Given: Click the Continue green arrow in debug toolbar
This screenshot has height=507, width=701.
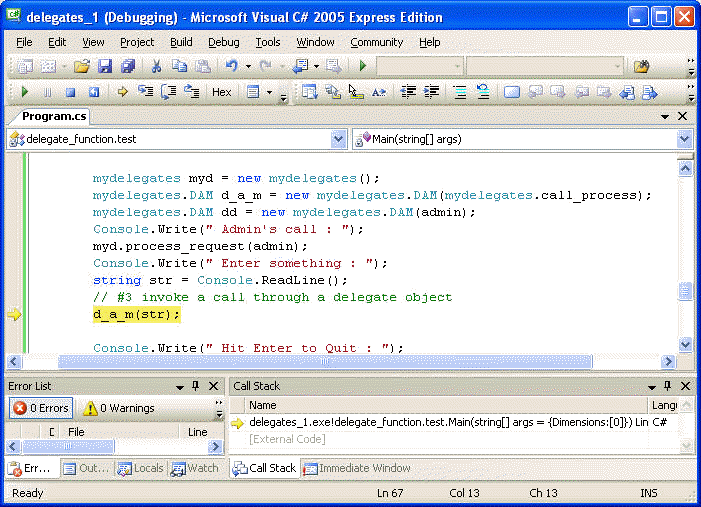Looking at the screenshot, I should click(x=25, y=92).
